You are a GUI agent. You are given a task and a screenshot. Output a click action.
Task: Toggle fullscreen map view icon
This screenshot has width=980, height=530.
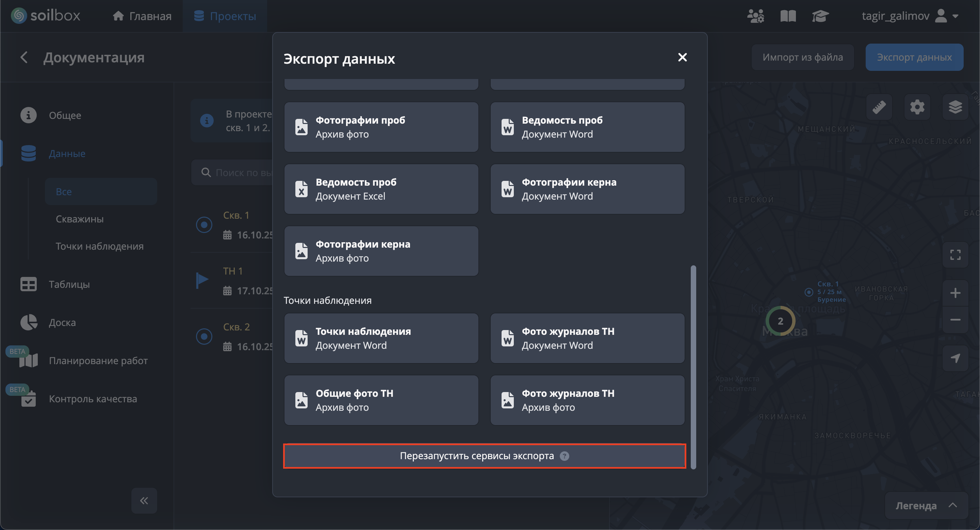(955, 255)
